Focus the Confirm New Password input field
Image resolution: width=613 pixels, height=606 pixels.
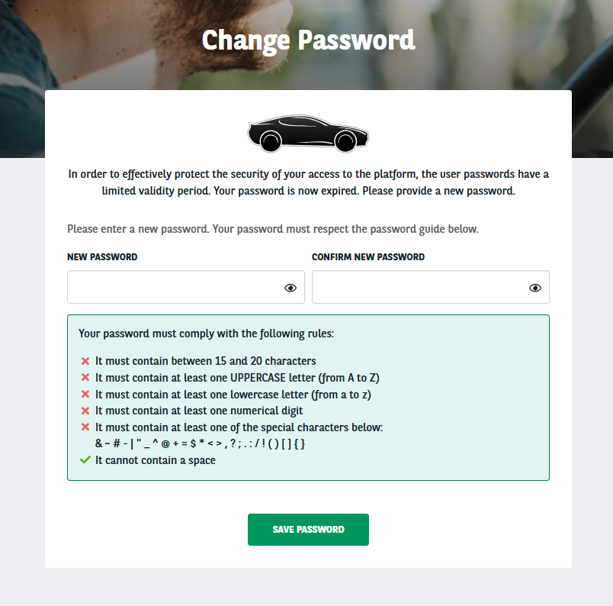(x=418, y=288)
